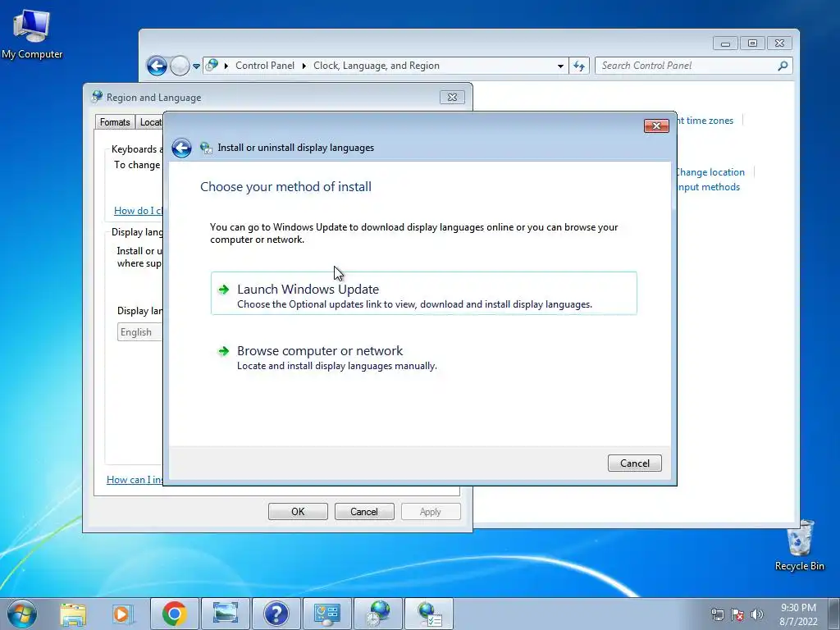Click the network tray icon
Viewport: 840px width, 630px height.
717,614
